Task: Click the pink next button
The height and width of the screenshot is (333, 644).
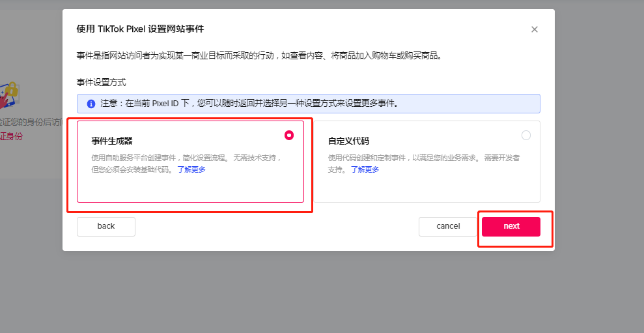Action: [x=511, y=227]
